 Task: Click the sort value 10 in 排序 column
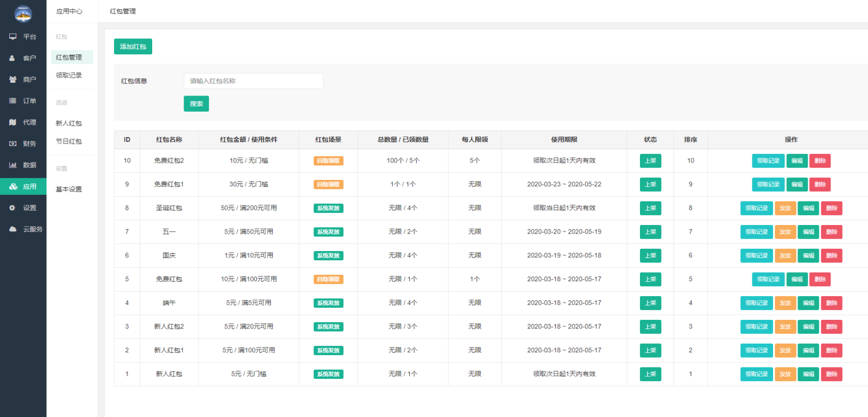690,161
